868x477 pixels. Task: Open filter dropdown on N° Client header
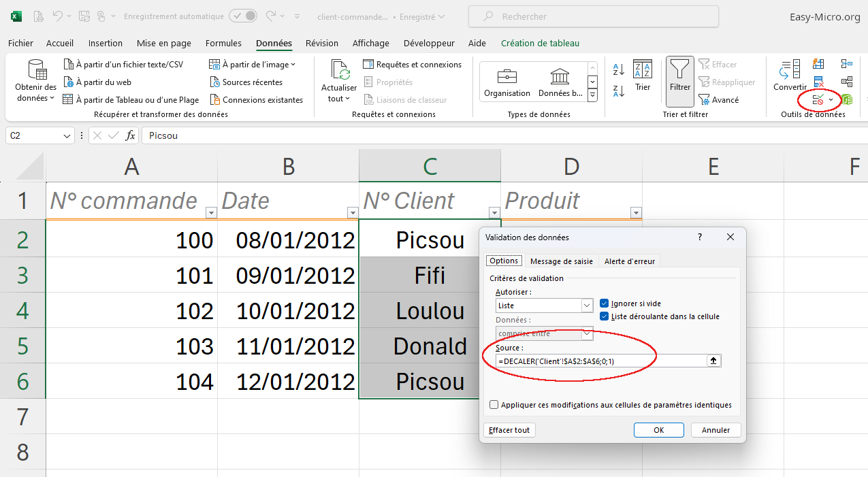[494, 212]
